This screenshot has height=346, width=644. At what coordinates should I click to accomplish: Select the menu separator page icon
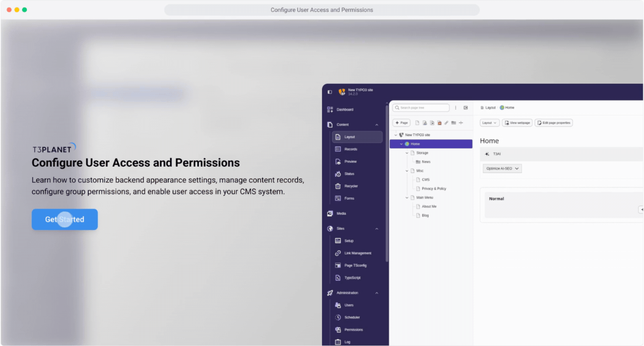(461, 123)
